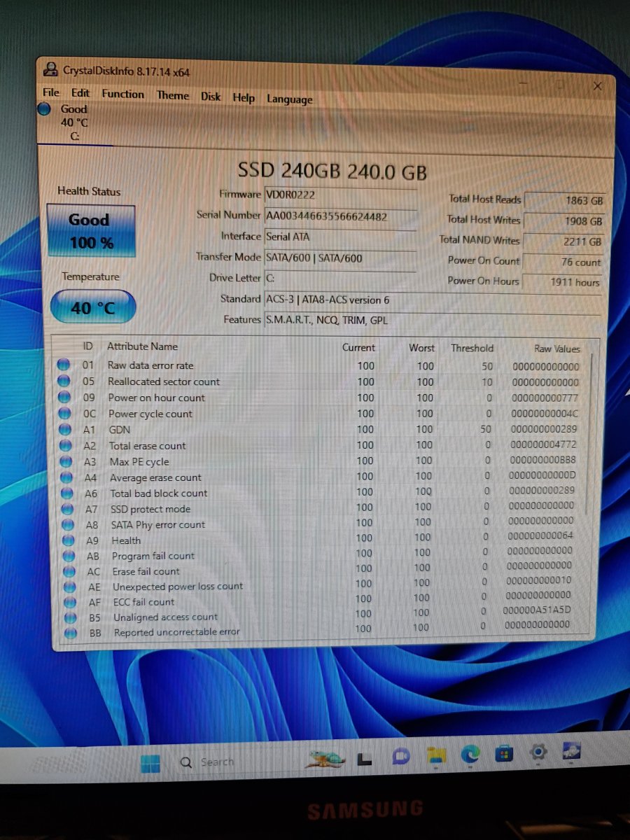Click the Transfer Mode SATA/600 field
Viewport: 630px width, 840px height.
[x=340, y=258]
